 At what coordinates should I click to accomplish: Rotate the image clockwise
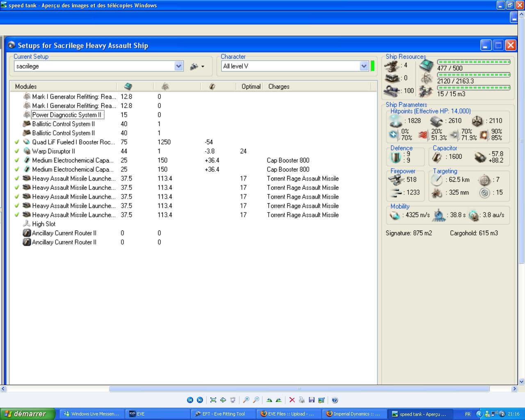coord(269,400)
